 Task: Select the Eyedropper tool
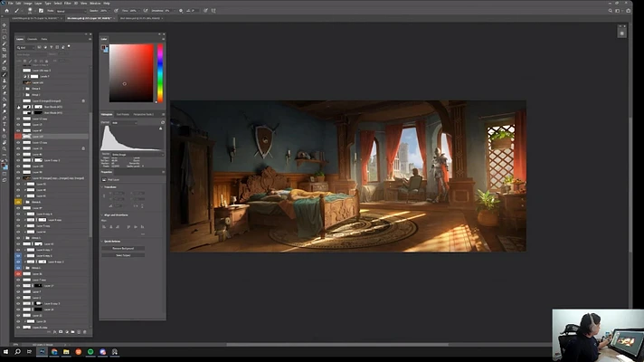5,62
